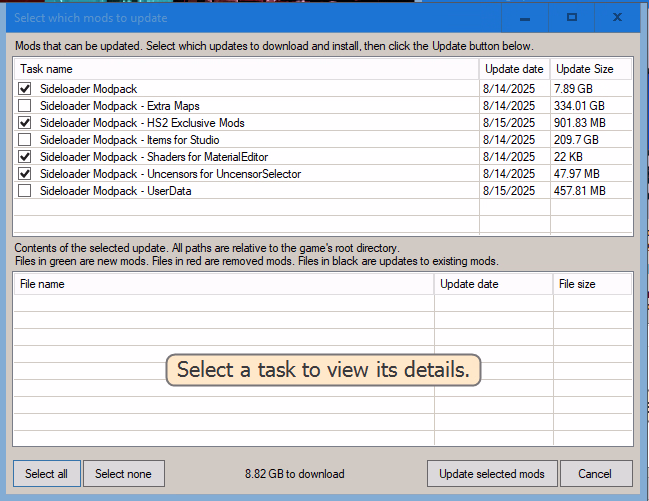Image resolution: width=649 pixels, height=501 pixels.
Task: Uncheck HS2 Exclusive Mods checkbox
Action: pos(24,123)
